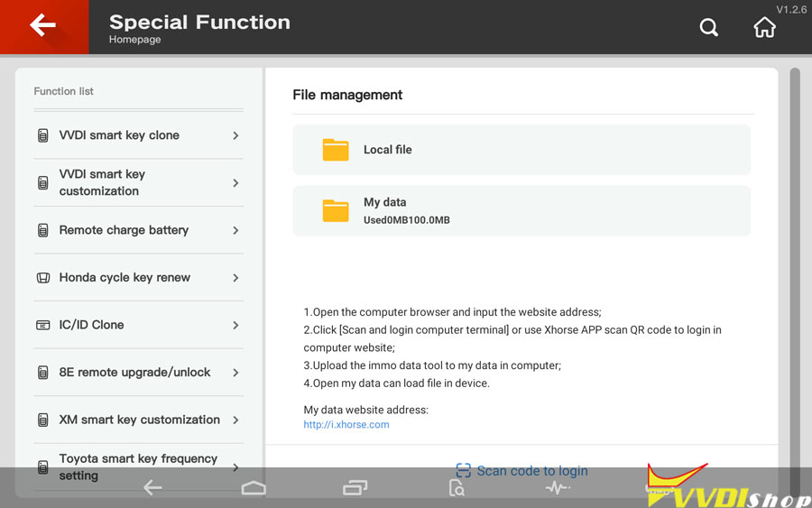Expand Toyota smart key frequency setting chevron
The width and height of the screenshot is (812, 508).
pyautogui.click(x=235, y=467)
